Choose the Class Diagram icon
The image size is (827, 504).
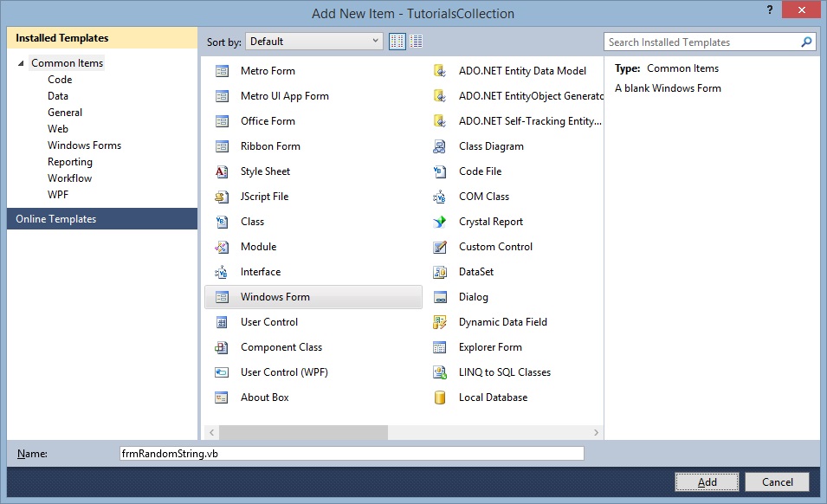coord(440,146)
